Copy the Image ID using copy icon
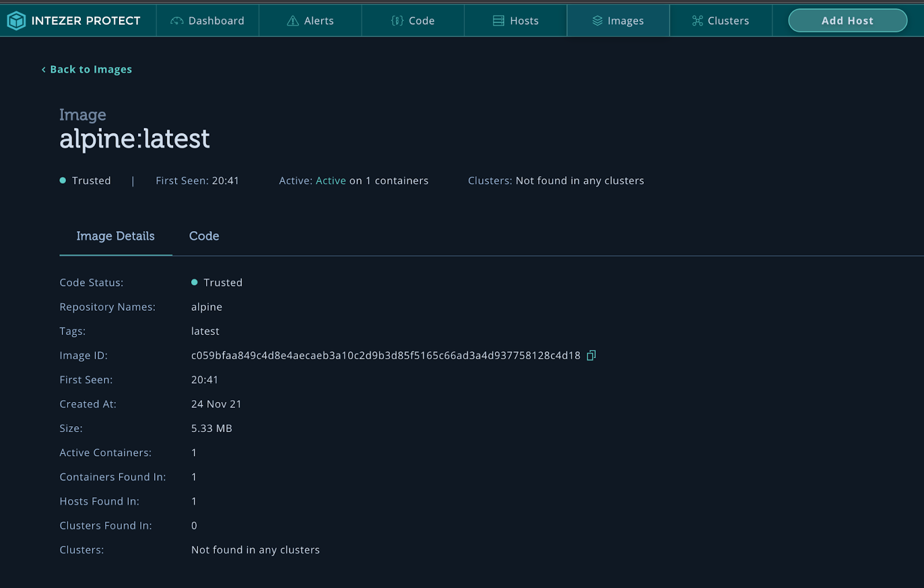Image resolution: width=924 pixels, height=588 pixels. click(591, 355)
